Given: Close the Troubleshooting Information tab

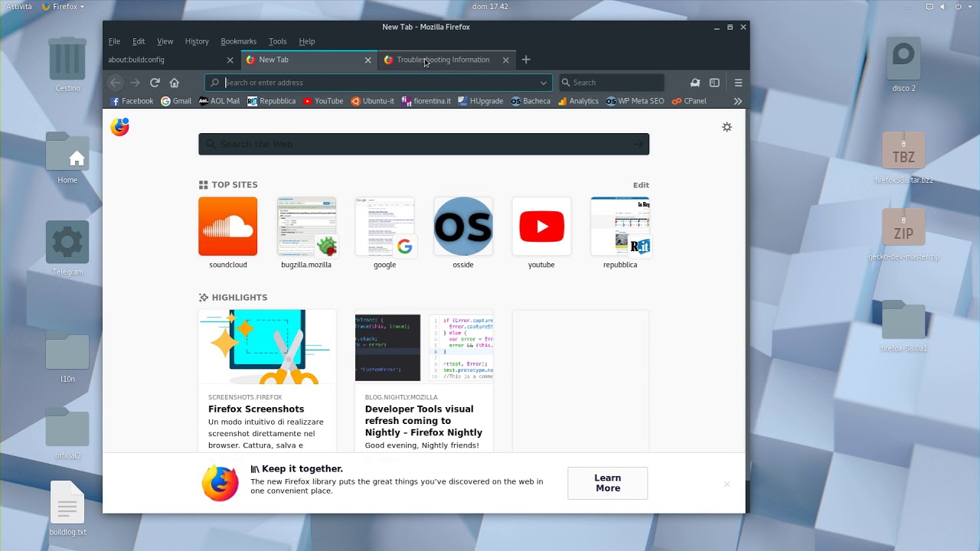Looking at the screenshot, I should [505, 60].
